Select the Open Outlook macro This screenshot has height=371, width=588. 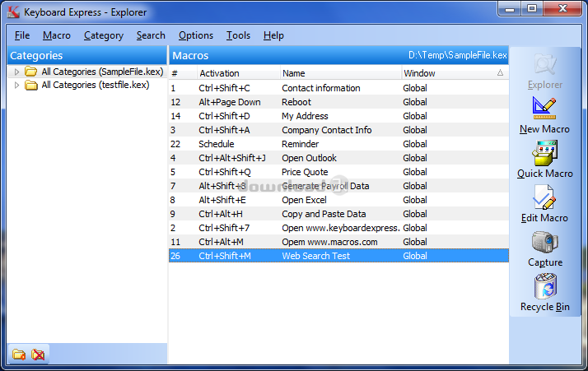338,158
